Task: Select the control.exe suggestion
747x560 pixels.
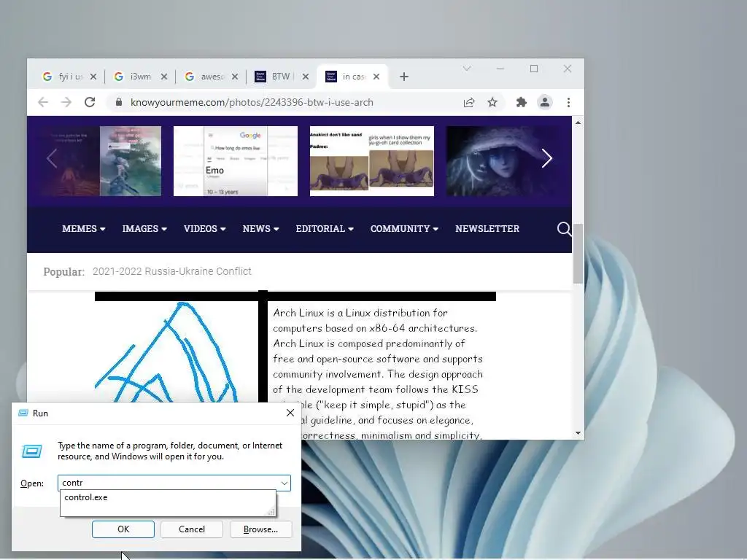Action: pos(167,497)
